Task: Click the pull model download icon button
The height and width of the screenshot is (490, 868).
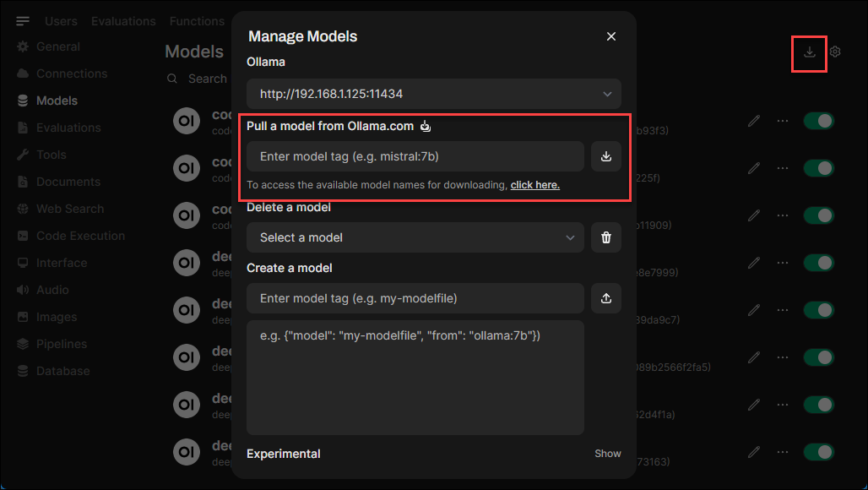Action: point(605,156)
